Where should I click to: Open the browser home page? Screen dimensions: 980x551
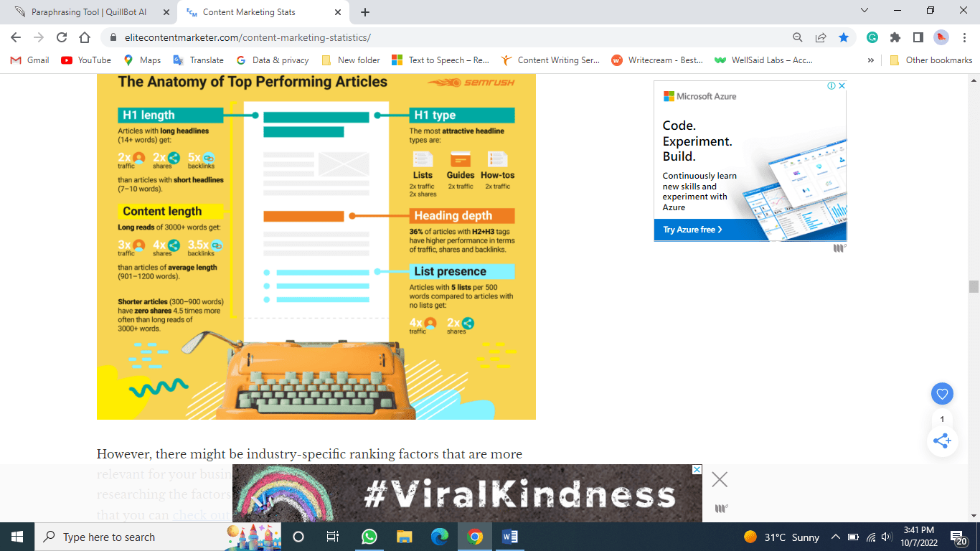tap(85, 37)
